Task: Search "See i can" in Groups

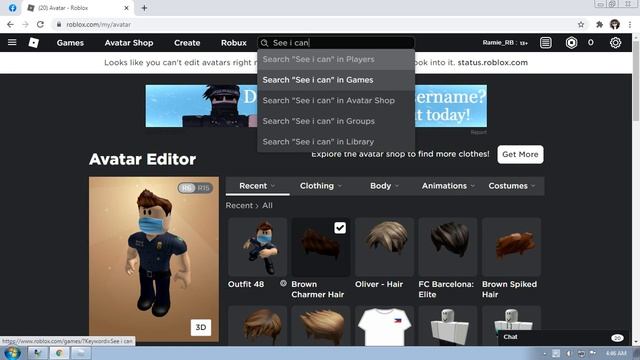Action: 336,121
